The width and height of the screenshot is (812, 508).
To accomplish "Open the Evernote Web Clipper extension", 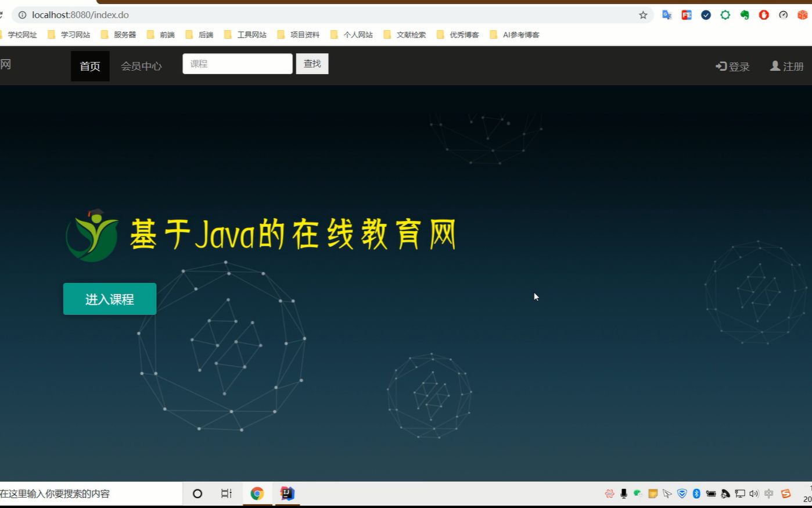I will pos(744,15).
